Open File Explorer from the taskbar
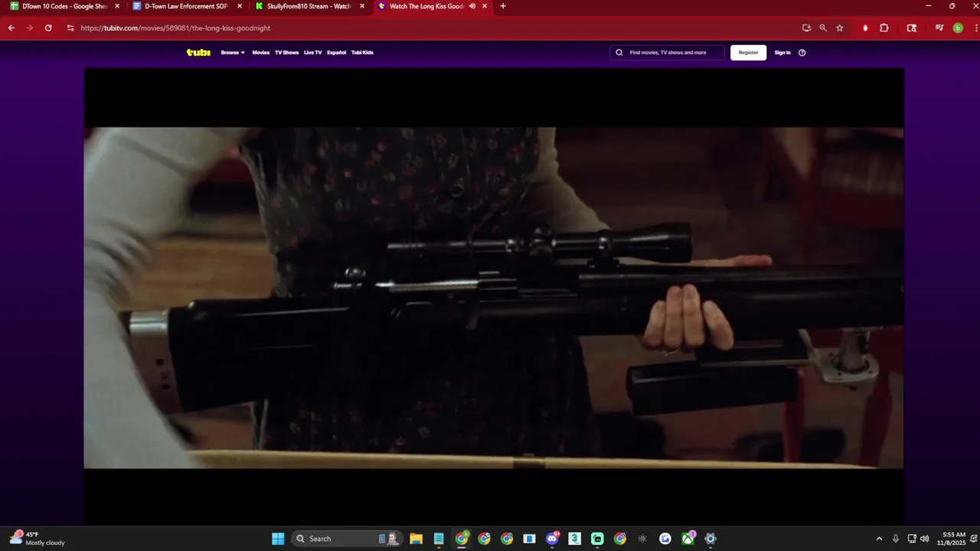The height and width of the screenshot is (551, 980). click(x=416, y=539)
